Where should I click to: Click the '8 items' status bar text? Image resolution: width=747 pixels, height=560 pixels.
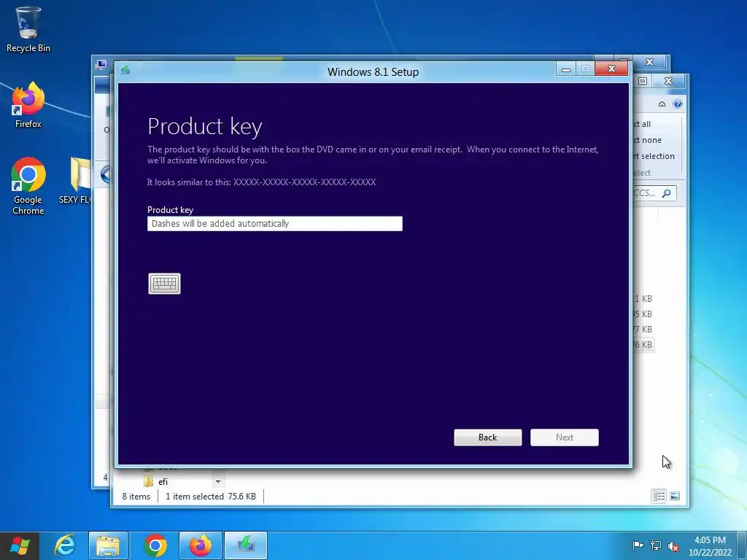tap(136, 496)
